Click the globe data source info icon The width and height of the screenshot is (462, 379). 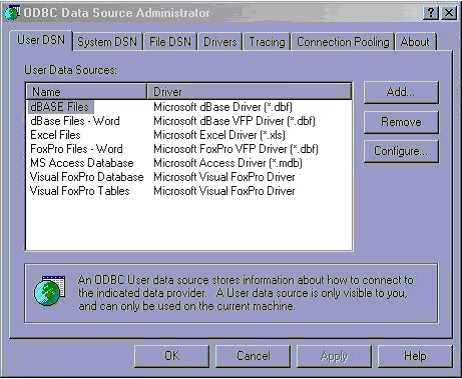tap(49, 290)
